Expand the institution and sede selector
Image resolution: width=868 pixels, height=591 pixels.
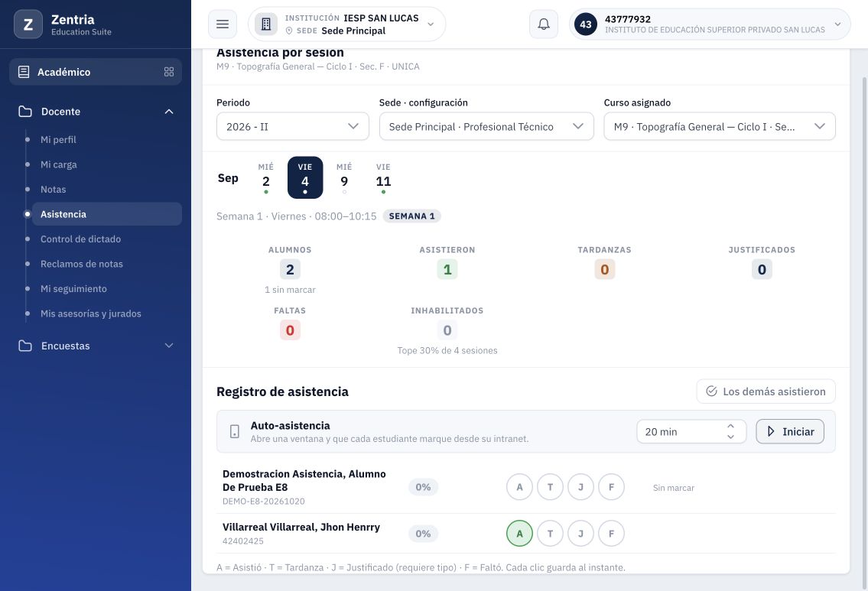(347, 24)
